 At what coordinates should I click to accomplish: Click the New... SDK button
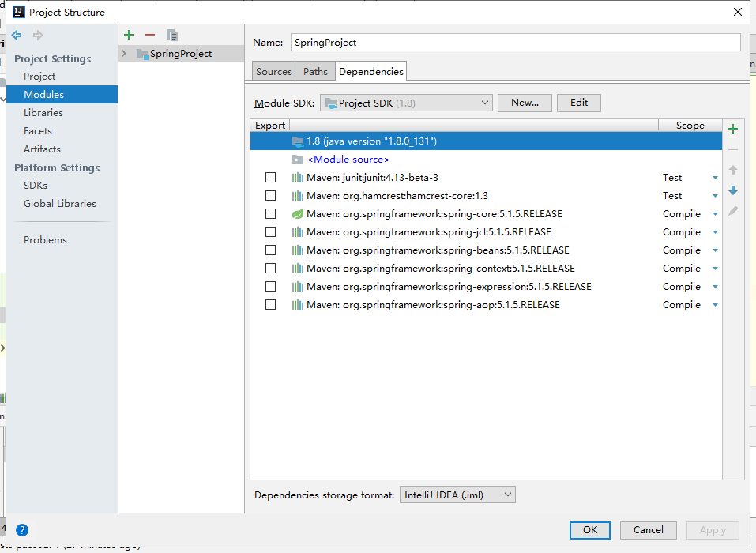point(525,103)
